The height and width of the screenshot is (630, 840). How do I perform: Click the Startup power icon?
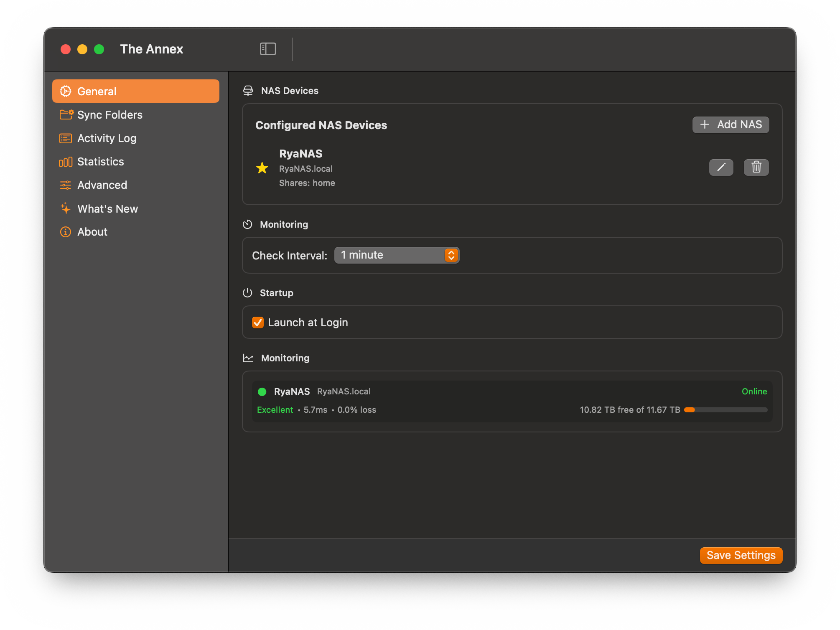(247, 293)
